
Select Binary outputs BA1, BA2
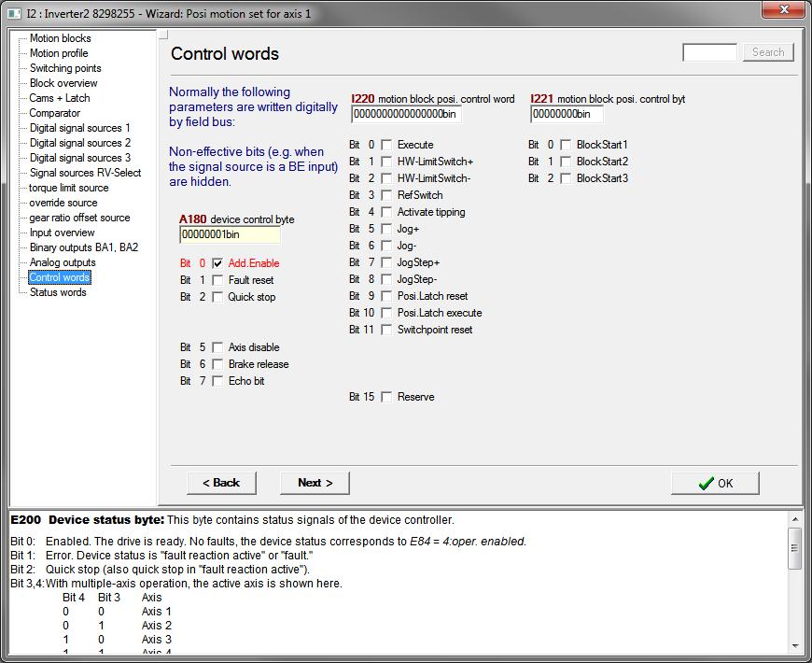click(83, 247)
